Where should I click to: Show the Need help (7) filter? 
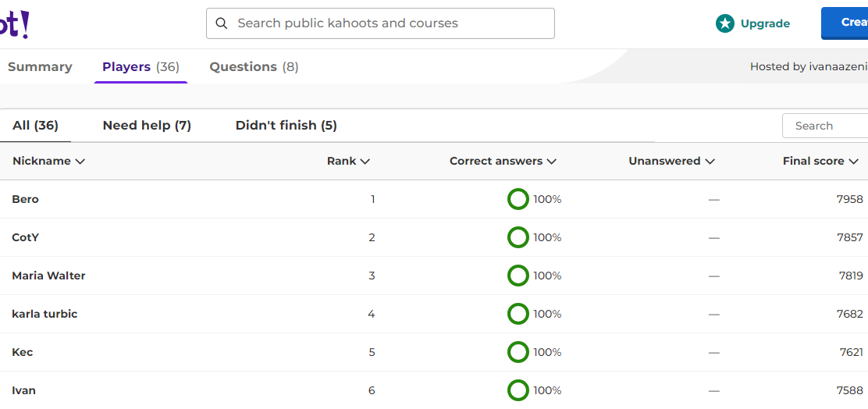(x=147, y=126)
